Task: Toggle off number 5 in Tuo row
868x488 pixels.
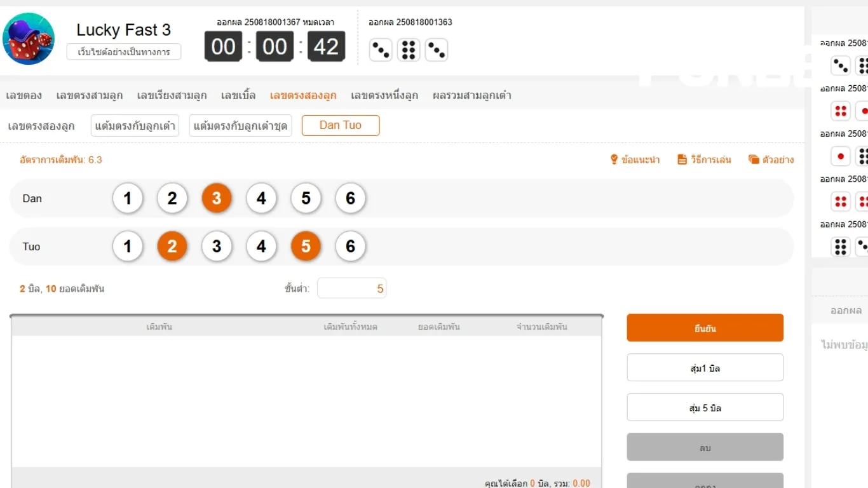Action: click(306, 247)
